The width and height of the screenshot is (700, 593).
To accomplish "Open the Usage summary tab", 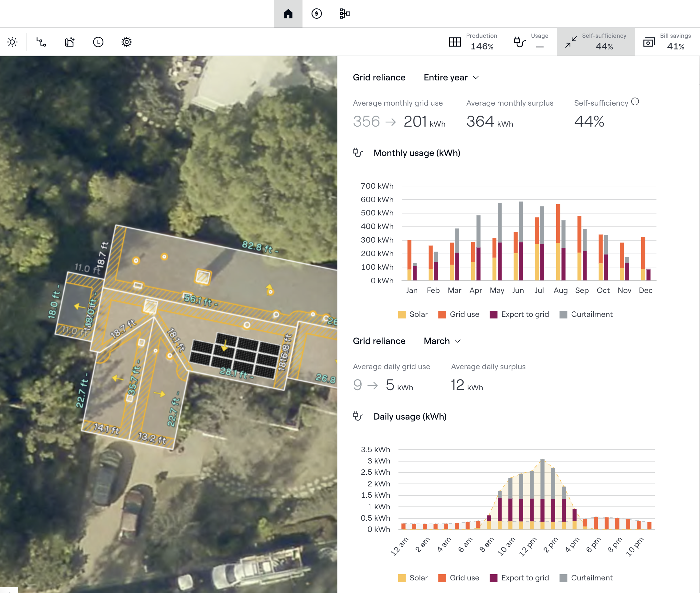I will pos(531,42).
